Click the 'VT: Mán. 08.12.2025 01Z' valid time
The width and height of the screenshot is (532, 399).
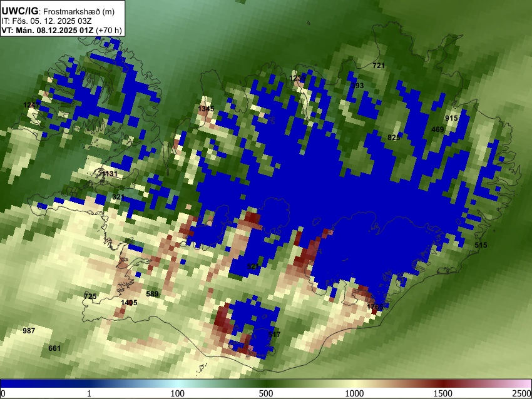point(47,30)
